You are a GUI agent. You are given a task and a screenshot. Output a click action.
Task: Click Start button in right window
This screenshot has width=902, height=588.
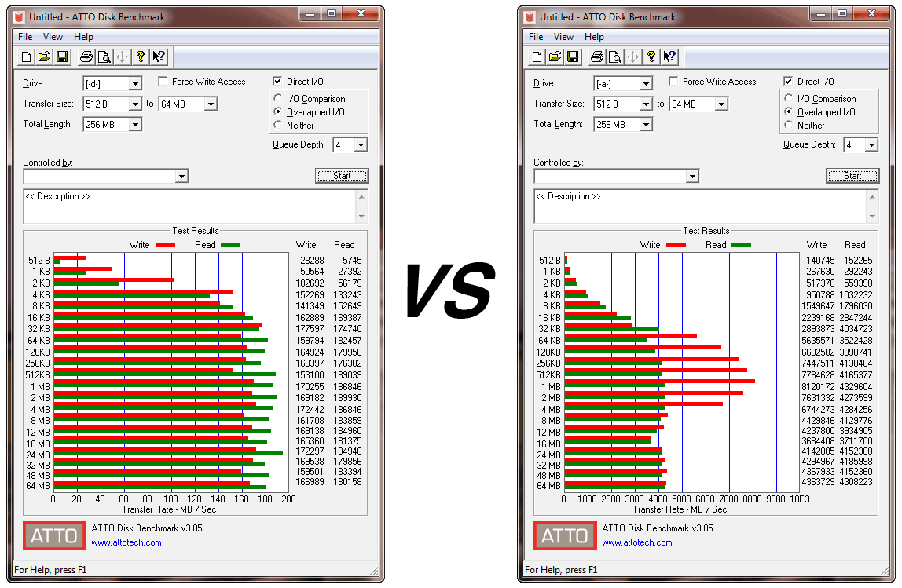pyautogui.click(x=852, y=176)
